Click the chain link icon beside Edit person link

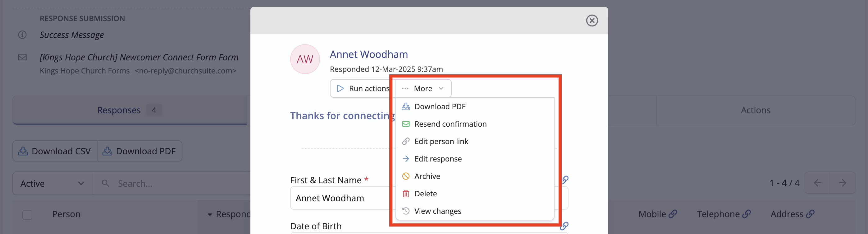click(406, 142)
